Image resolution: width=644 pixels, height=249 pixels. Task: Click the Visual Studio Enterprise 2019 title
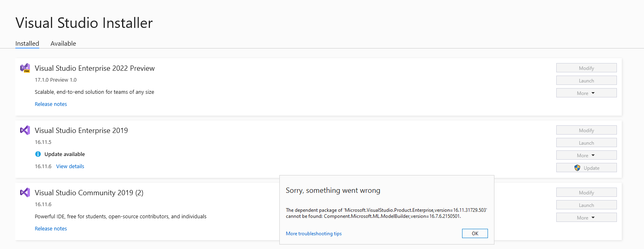[81, 131]
